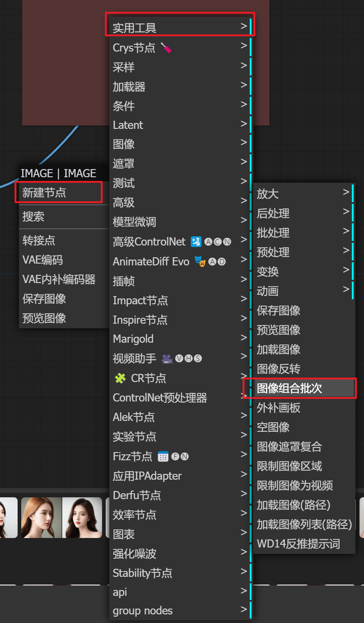This screenshot has height=623, width=364.
Task: Open the portrait thumbnail of woman in white top
Action: point(82,518)
